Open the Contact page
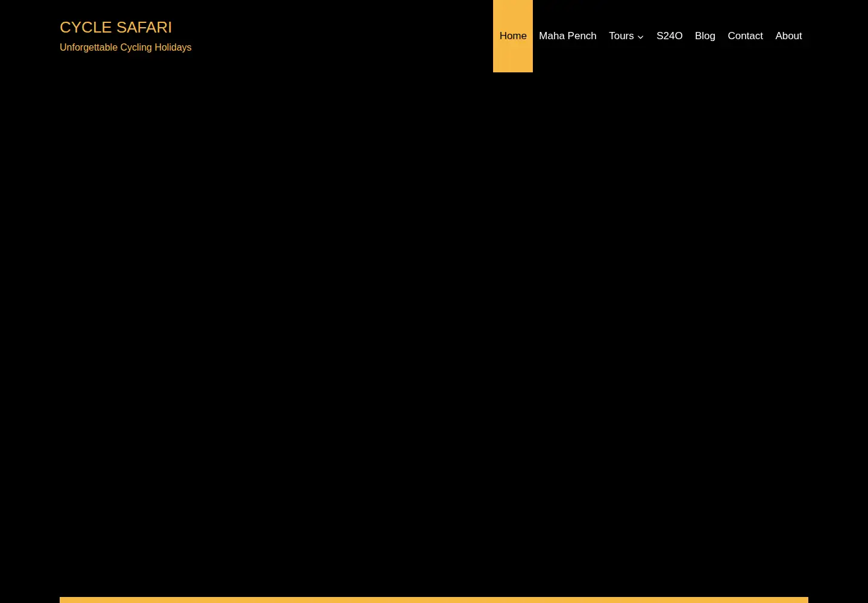Screen dimensions: 868x603 click(x=745, y=36)
